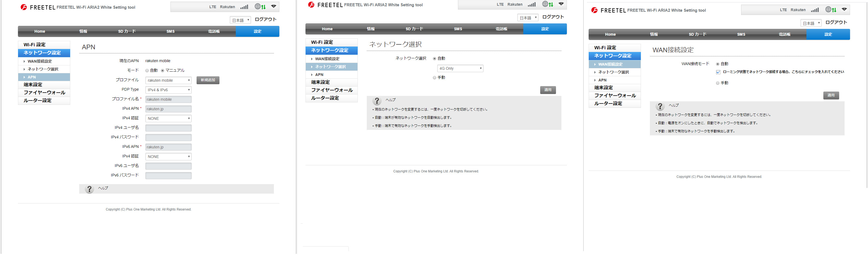Image resolution: width=868 pixels, height=256 pixels.
Task: Click the FREETEL logo on the APN page
Action: point(24,7)
